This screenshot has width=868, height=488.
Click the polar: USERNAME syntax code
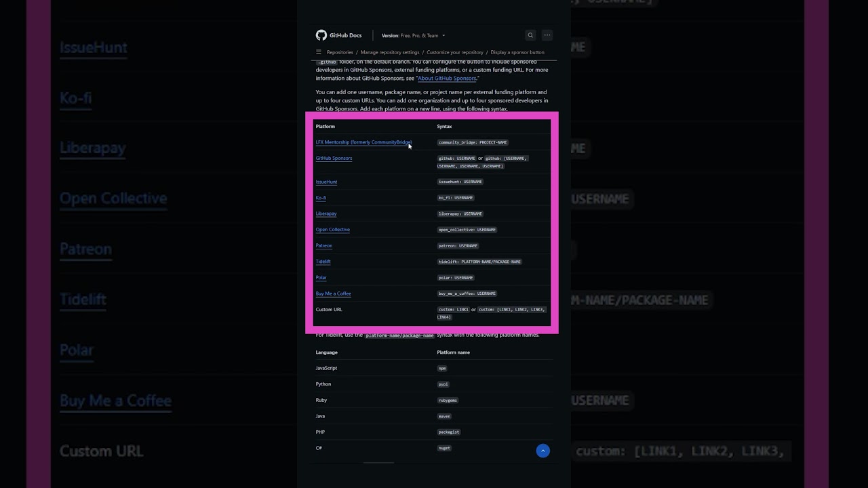click(x=456, y=277)
